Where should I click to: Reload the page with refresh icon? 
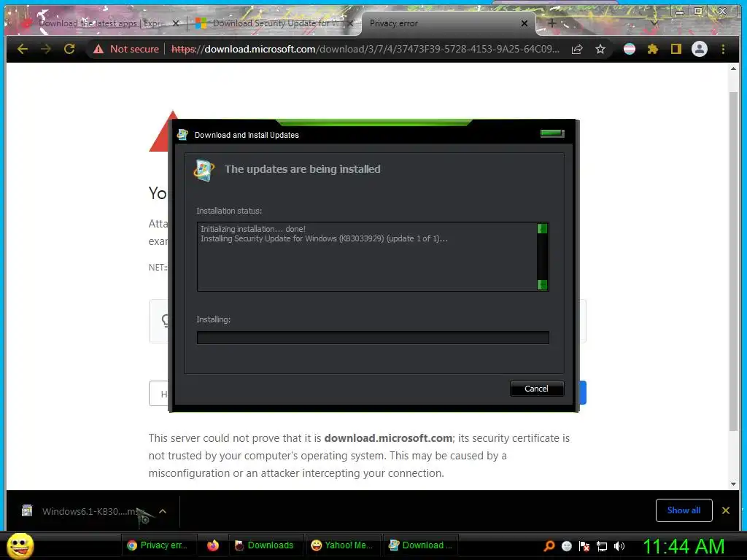coord(69,49)
